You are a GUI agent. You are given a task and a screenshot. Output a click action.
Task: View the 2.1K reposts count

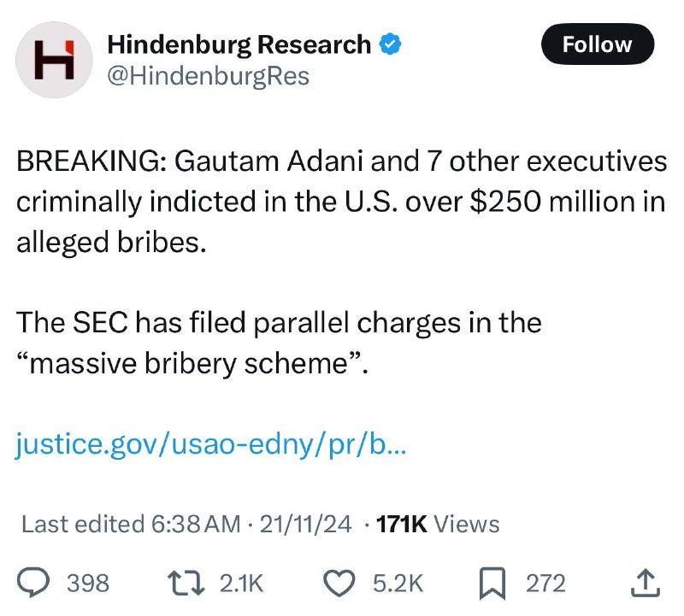tap(242, 584)
